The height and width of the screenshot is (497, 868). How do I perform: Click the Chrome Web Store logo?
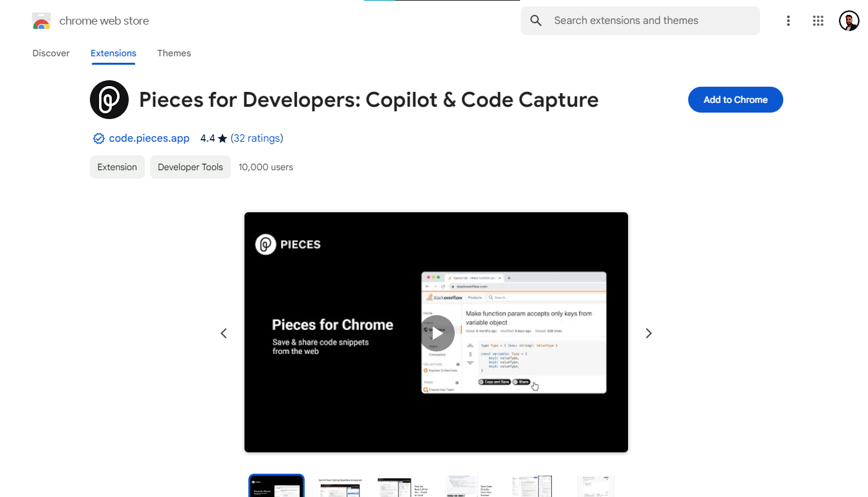41,20
